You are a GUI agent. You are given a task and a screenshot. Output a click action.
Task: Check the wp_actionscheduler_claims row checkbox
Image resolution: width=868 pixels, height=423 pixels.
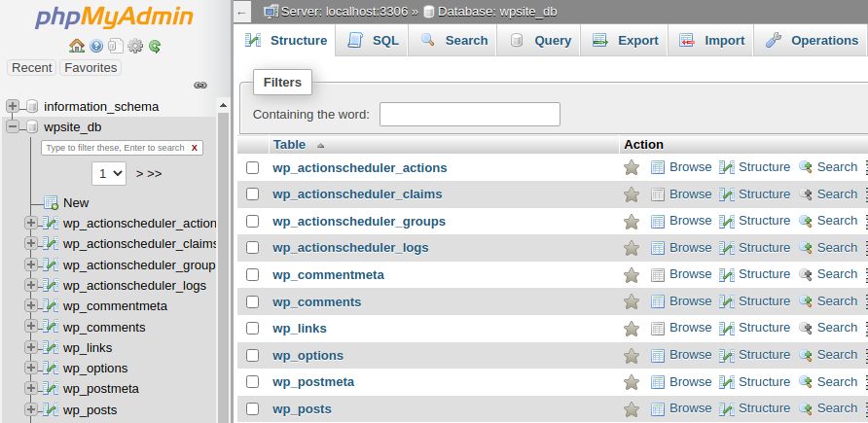tap(252, 194)
